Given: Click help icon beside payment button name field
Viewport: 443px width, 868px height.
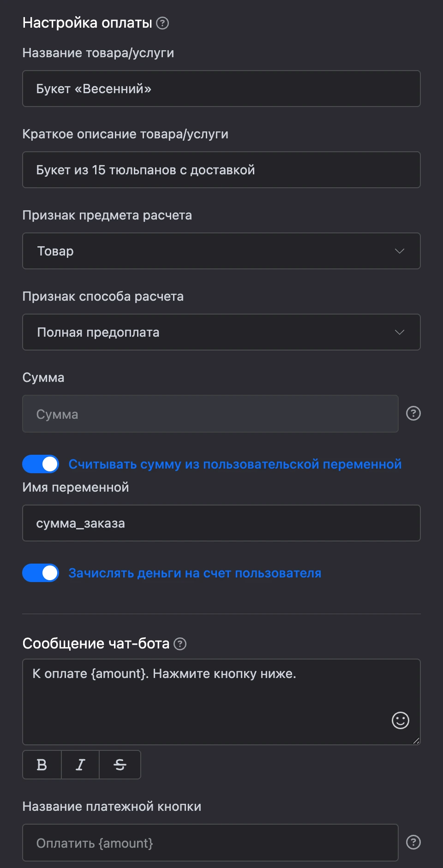Looking at the screenshot, I should [x=413, y=842].
